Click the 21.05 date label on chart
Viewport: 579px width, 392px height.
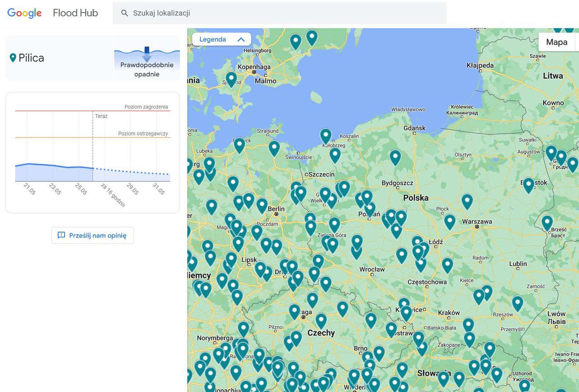[29, 189]
